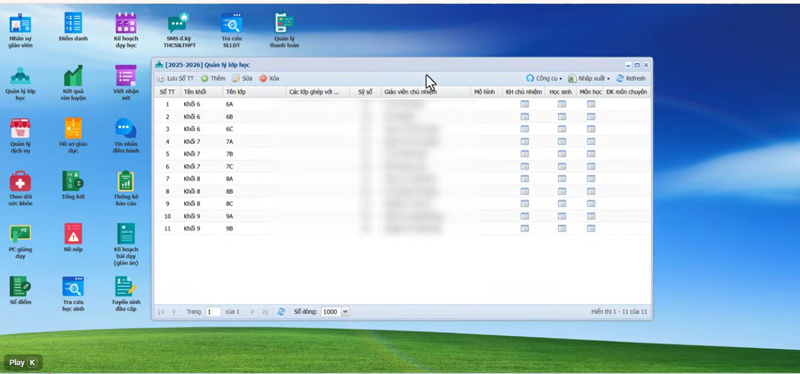Select the row for class 7C
The image size is (800, 374).
pyautogui.click(x=403, y=166)
